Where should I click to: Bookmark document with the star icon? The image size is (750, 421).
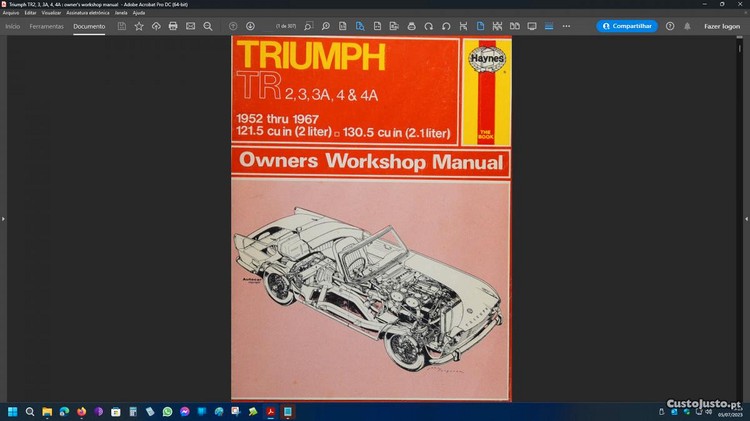tap(139, 26)
